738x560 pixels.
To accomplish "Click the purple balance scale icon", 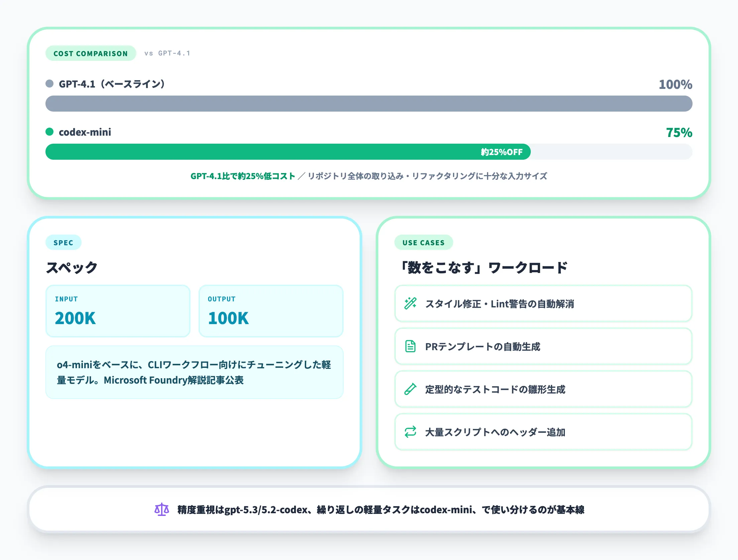I will coord(162,510).
